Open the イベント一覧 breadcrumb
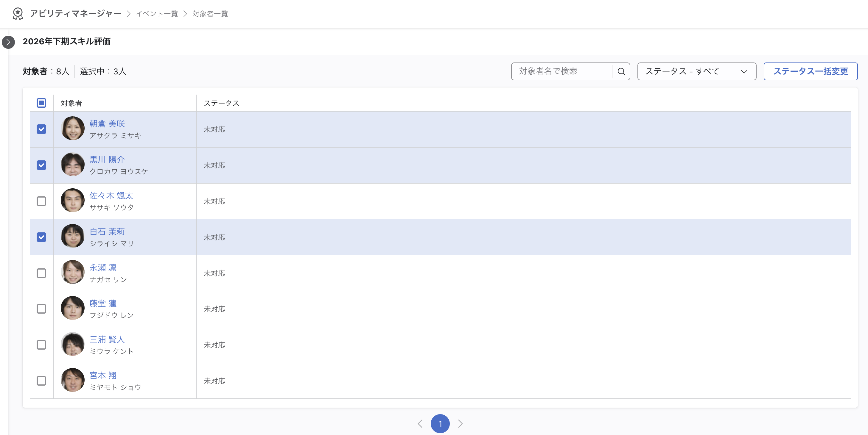 pos(157,14)
